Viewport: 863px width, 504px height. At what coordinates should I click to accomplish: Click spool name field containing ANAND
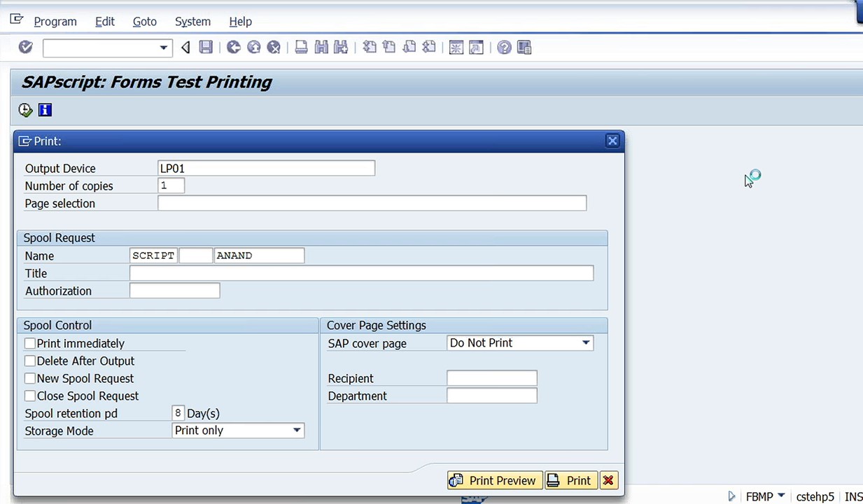pos(260,255)
